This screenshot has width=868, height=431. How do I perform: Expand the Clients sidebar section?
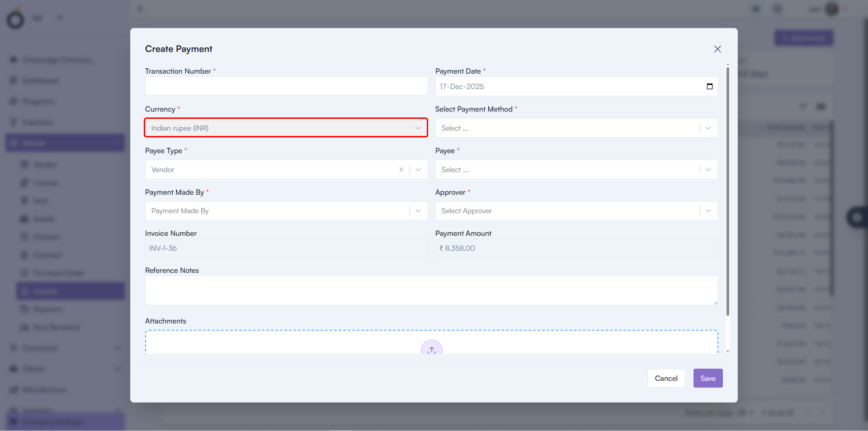118,369
